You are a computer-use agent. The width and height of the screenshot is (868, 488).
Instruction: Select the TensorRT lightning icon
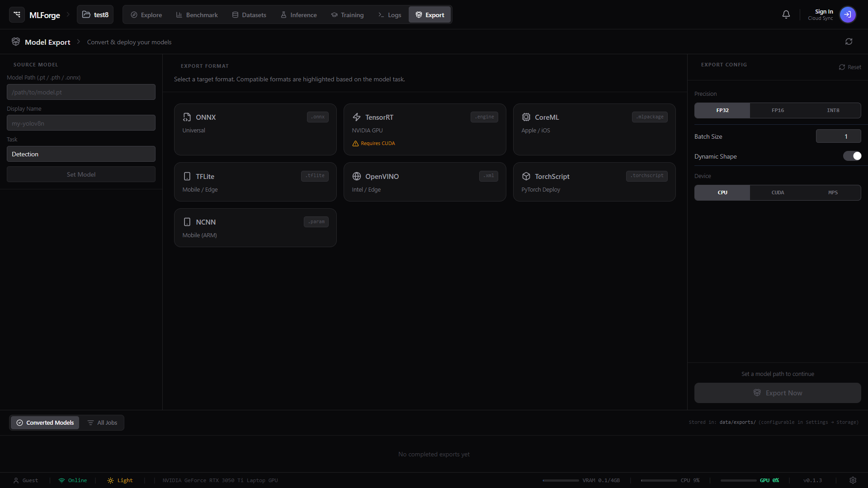[357, 117]
